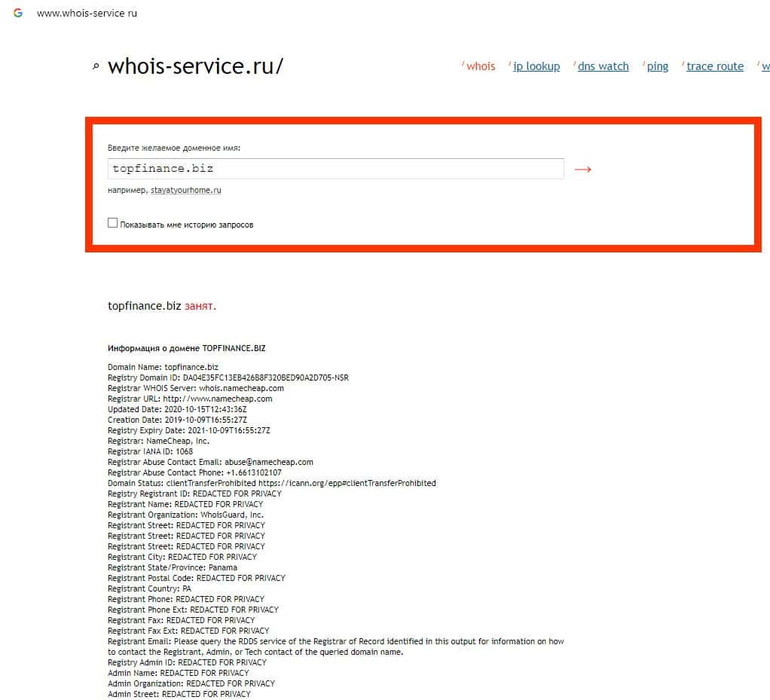Click the 'Информация о домене TOPFINANCE.BIZ' heading
This screenshot has width=770, height=700.
(187, 348)
